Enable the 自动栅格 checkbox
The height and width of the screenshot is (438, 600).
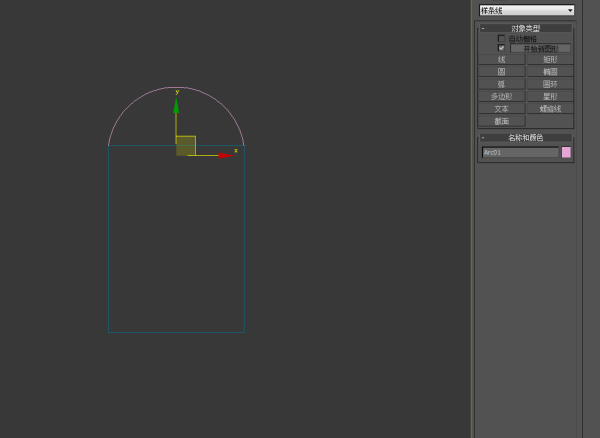(x=501, y=39)
